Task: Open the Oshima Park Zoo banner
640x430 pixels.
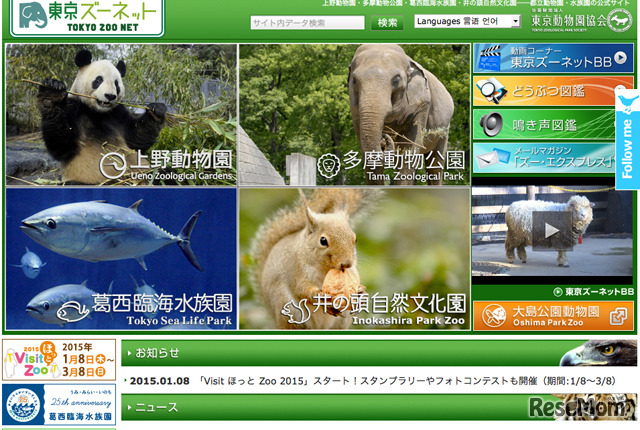Action: [x=553, y=316]
